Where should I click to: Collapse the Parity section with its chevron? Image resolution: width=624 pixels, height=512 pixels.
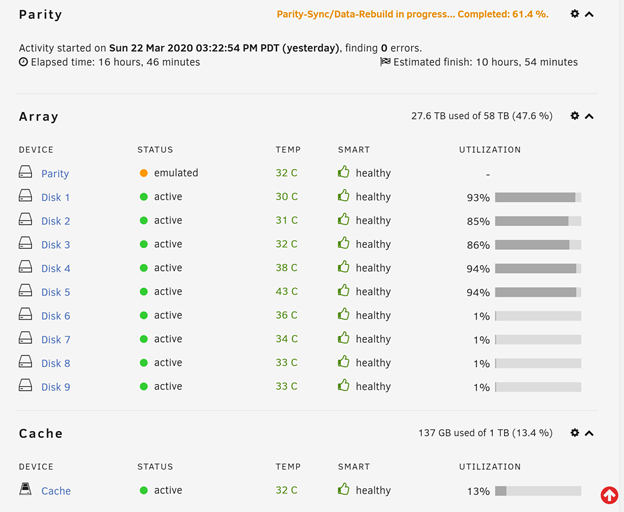[x=589, y=14]
